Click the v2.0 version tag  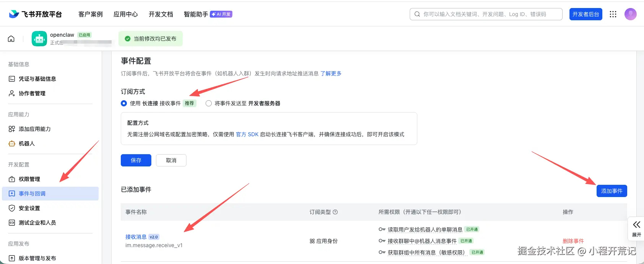[154, 237]
